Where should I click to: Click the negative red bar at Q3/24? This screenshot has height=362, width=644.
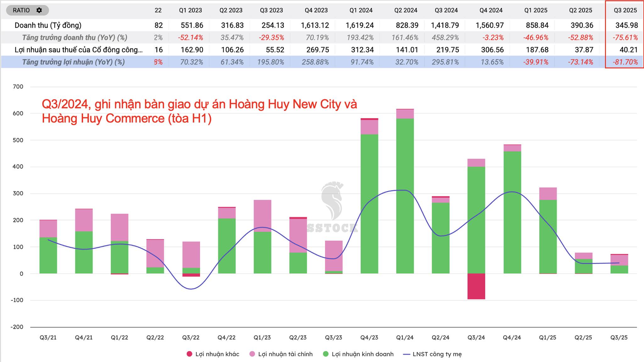pos(476,286)
